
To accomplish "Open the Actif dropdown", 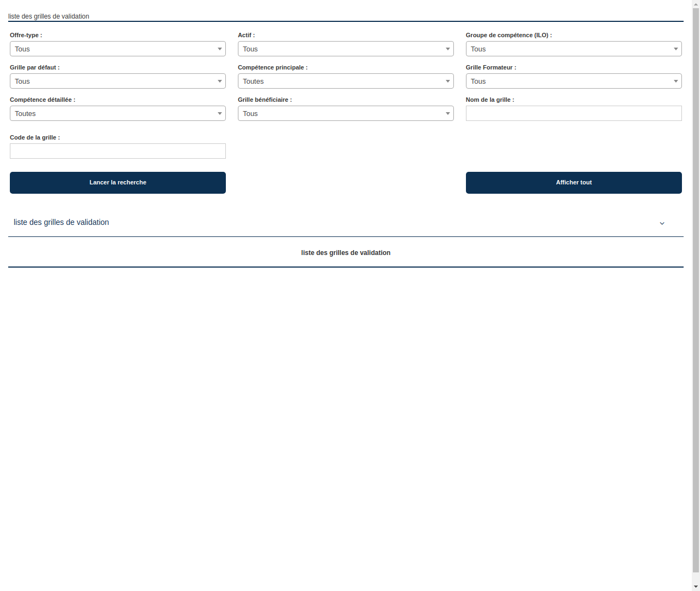I will 346,49.
